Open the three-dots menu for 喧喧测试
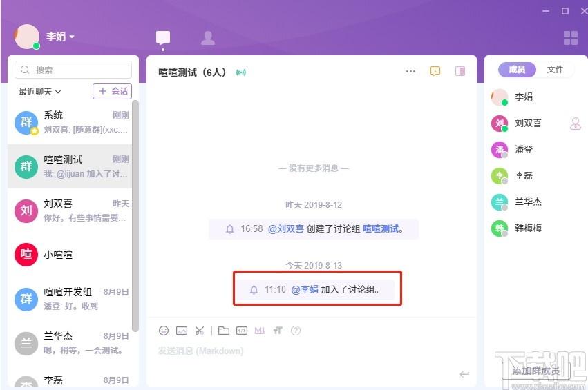This screenshot has width=588, height=390. click(410, 71)
